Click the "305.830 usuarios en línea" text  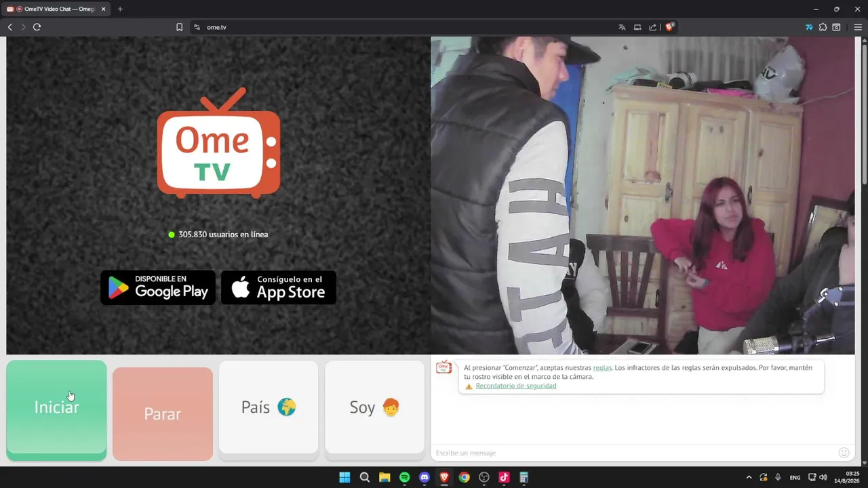(223, 235)
